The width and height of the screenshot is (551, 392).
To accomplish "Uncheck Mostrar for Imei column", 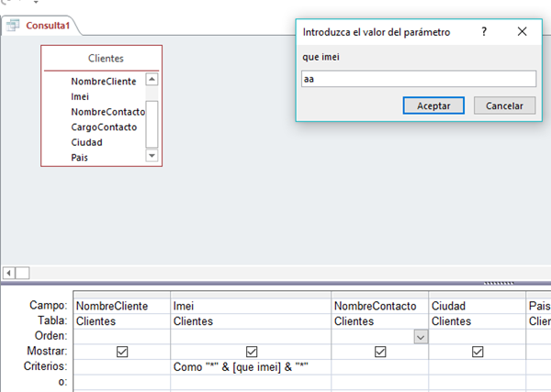I will (251, 352).
